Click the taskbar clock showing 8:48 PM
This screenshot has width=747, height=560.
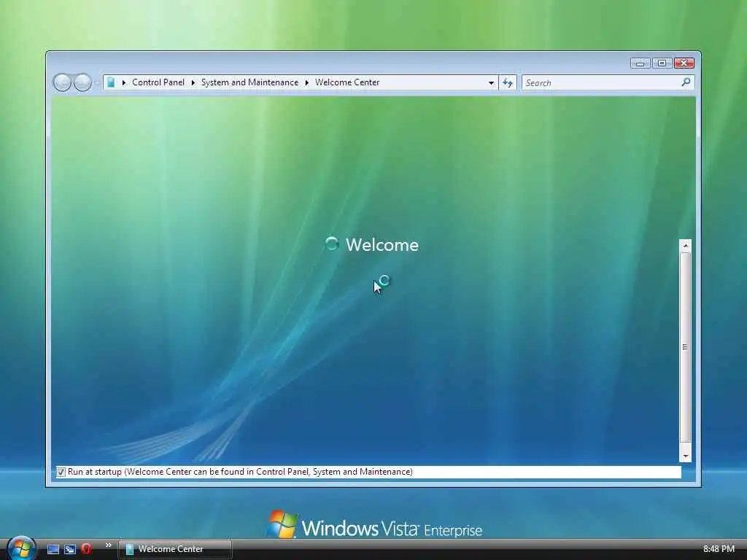719,549
